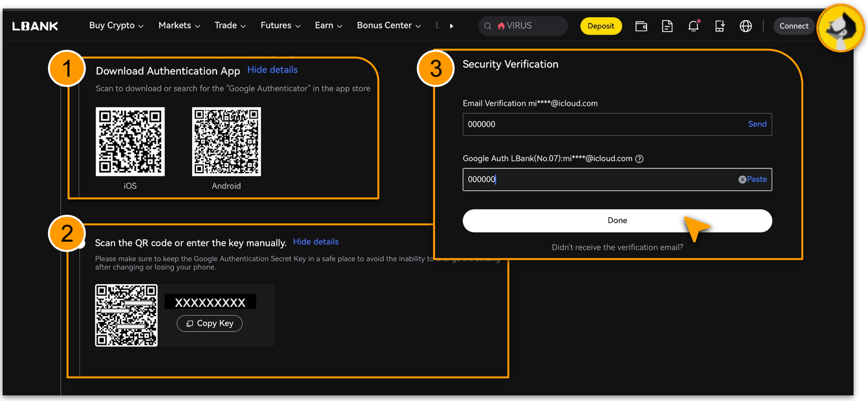Open the wallet icon in header
This screenshot has height=401, width=868.
pos(641,26)
